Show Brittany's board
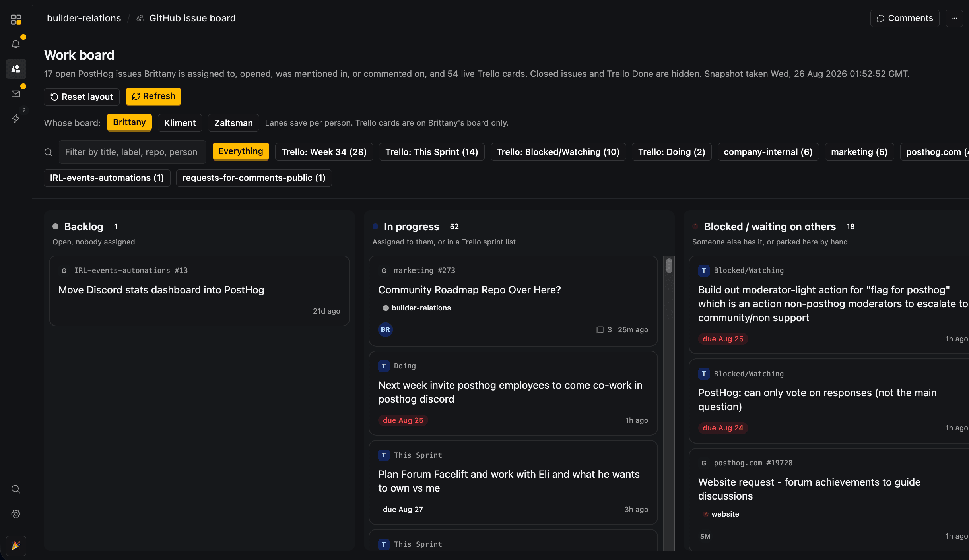The height and width of the screenshot is (560, 969). [129, 122]
